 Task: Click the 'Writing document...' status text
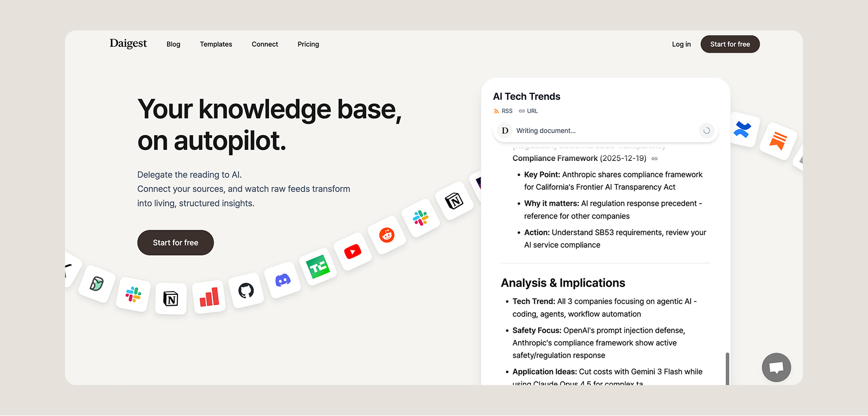(546, 131)
